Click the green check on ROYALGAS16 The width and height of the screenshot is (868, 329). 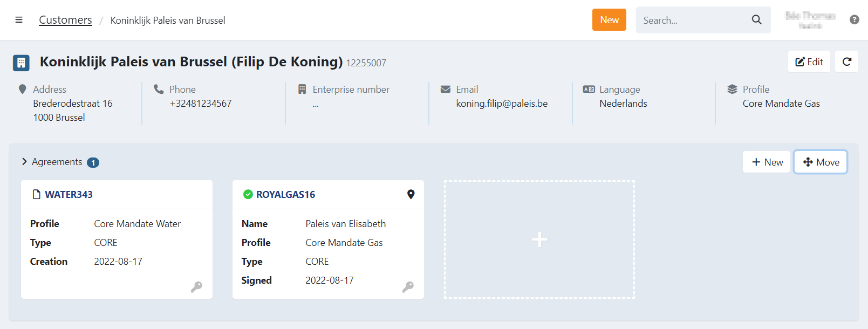248,194
